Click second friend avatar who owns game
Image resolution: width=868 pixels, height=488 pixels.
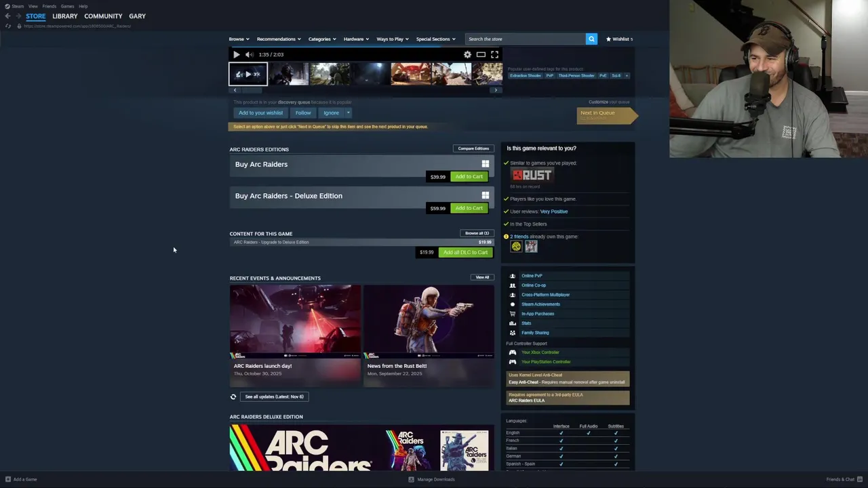[531, 247]
